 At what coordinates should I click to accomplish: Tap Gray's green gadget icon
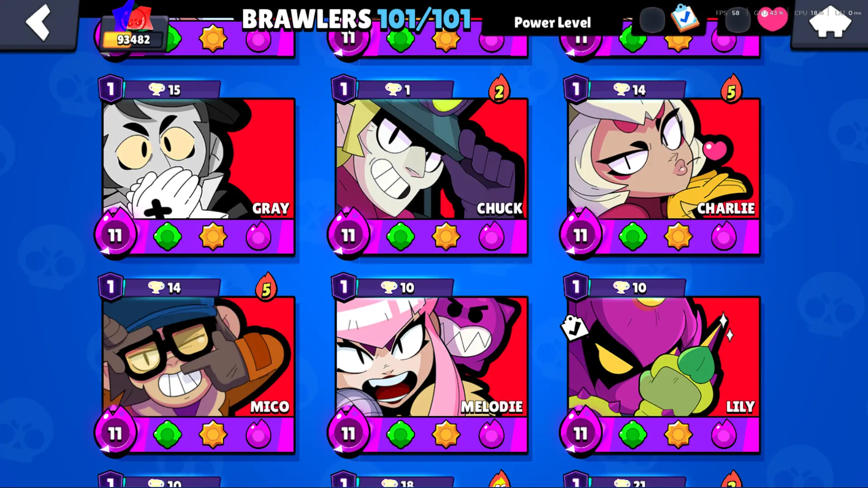click(x=167, y=236)
